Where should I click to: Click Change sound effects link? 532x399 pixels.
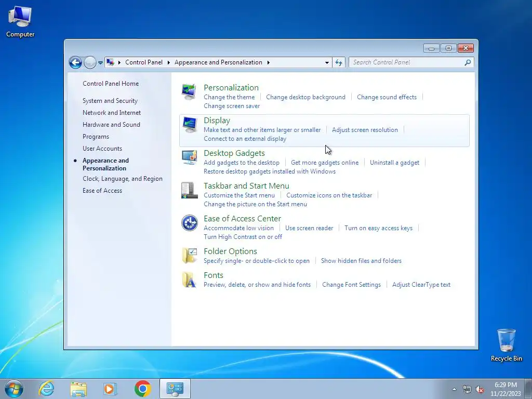pos(387,97)
